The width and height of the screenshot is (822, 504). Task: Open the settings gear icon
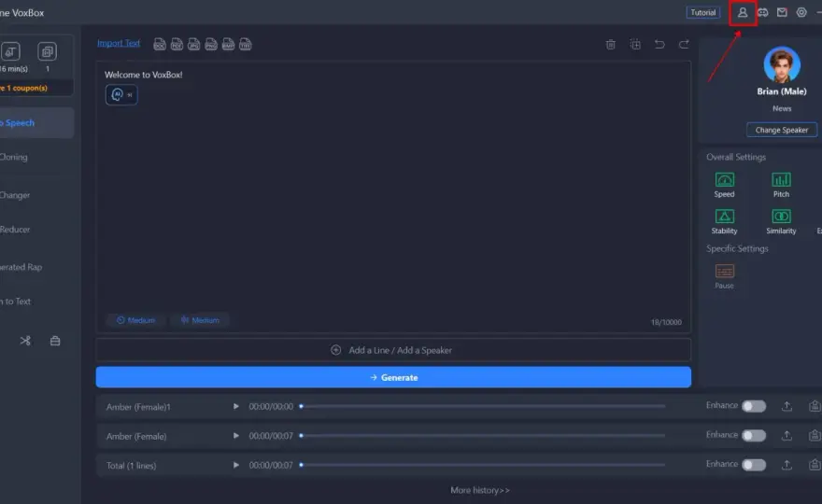point(801,12)
